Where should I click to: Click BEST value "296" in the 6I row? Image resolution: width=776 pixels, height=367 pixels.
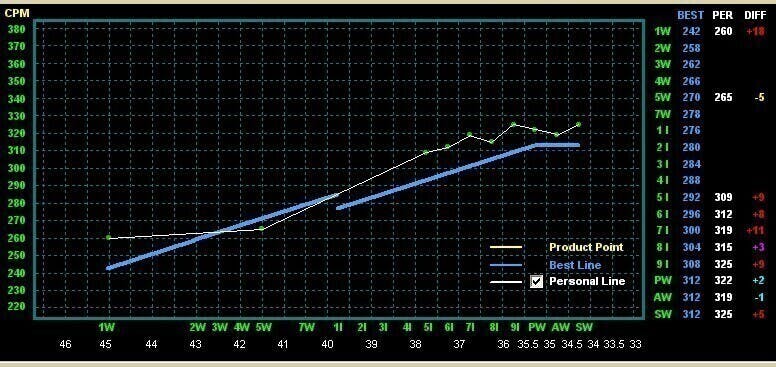click(x=691, y=214)
